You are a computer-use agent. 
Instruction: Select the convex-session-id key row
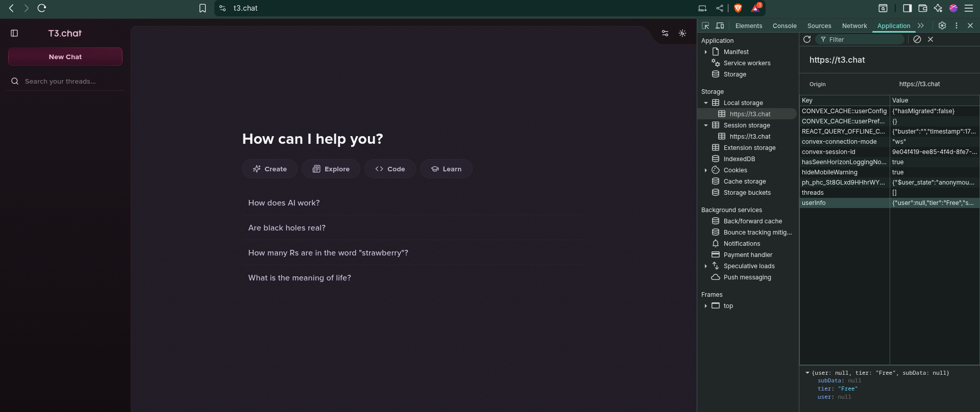coord(889,152)
